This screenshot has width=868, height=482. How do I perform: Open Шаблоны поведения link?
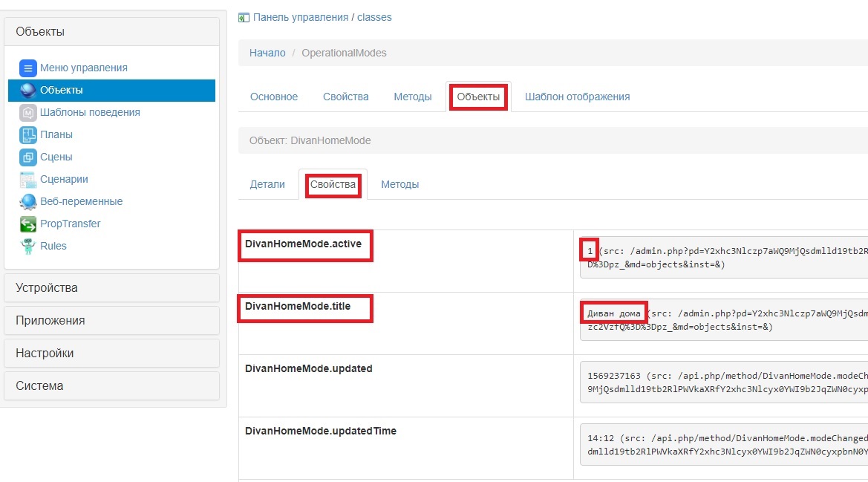[x=90, y=112]
